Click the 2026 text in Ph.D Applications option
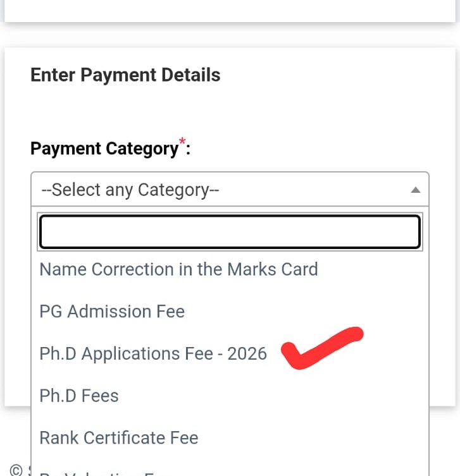Image resolution: width=460 pixels, height=476 pixels. [247, 353]
